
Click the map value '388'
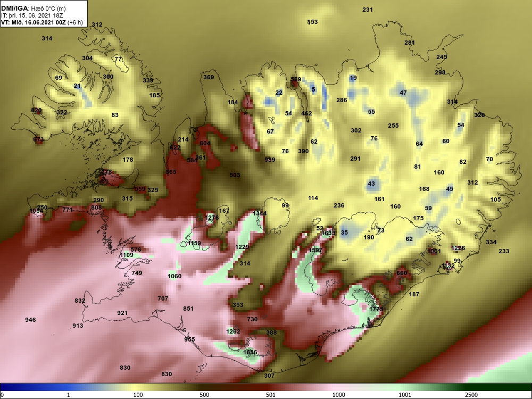pos(271,332)
